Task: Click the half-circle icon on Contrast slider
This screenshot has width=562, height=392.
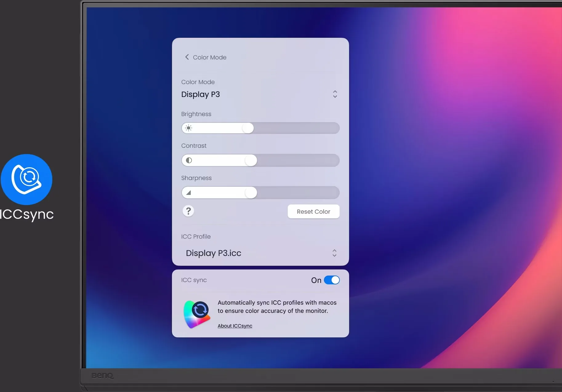Action: point(189,160)
